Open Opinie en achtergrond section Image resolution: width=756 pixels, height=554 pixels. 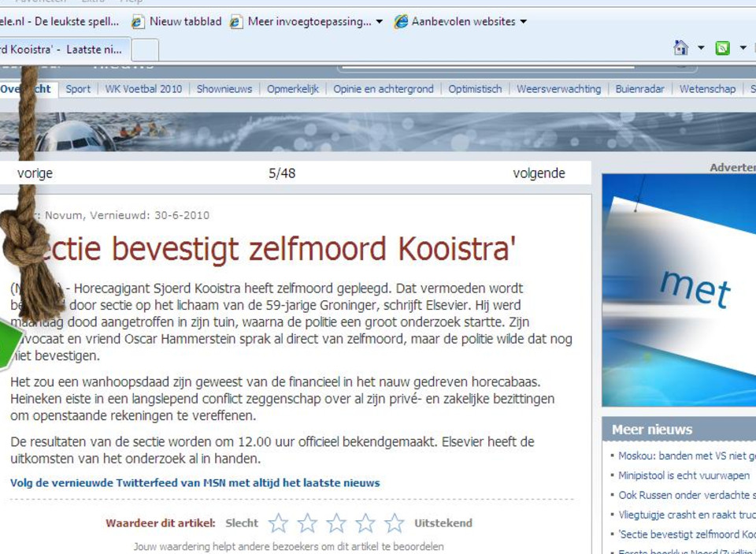[x=384, y=89]
